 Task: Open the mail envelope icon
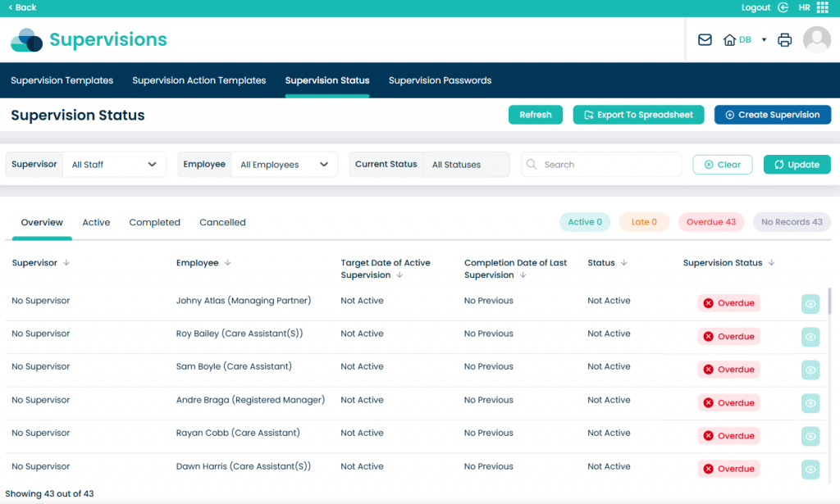pyautogui.click(x=705, y=39)
